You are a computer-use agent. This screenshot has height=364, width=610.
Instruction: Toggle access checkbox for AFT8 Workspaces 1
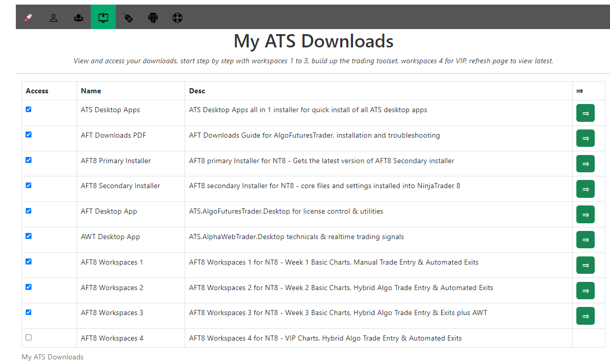(29, 262)
